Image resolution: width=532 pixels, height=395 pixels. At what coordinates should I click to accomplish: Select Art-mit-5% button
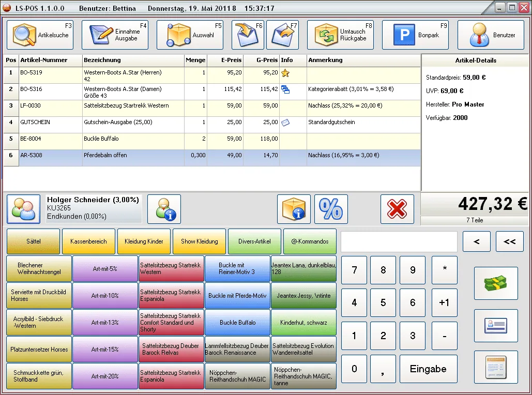105,268
